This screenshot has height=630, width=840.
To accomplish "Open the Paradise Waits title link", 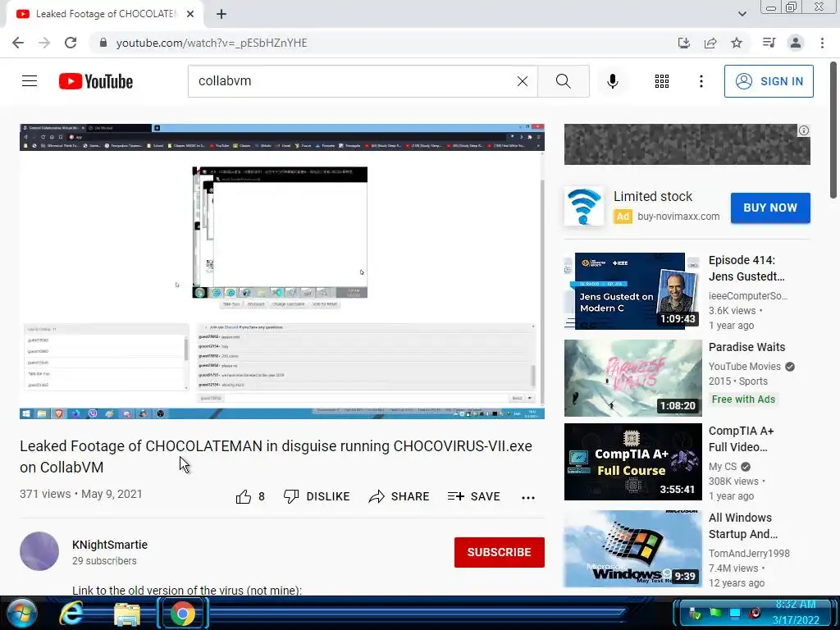I will point(746,347).
